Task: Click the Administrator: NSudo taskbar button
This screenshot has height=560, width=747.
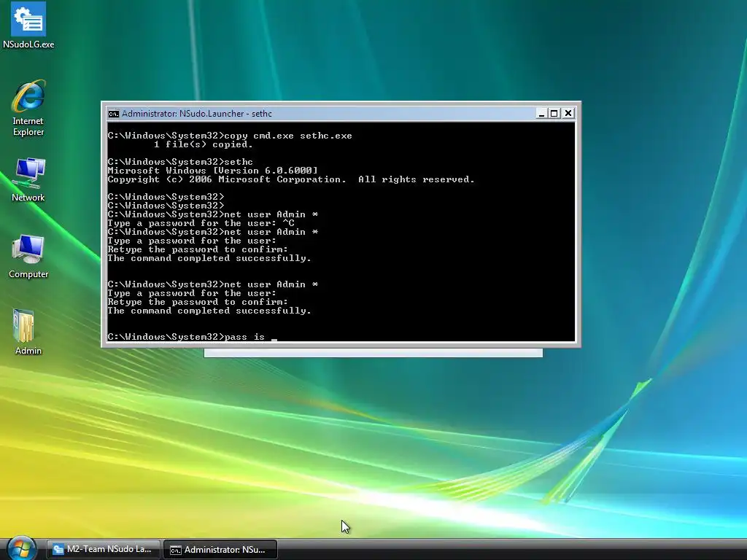Action: point(220,550)
